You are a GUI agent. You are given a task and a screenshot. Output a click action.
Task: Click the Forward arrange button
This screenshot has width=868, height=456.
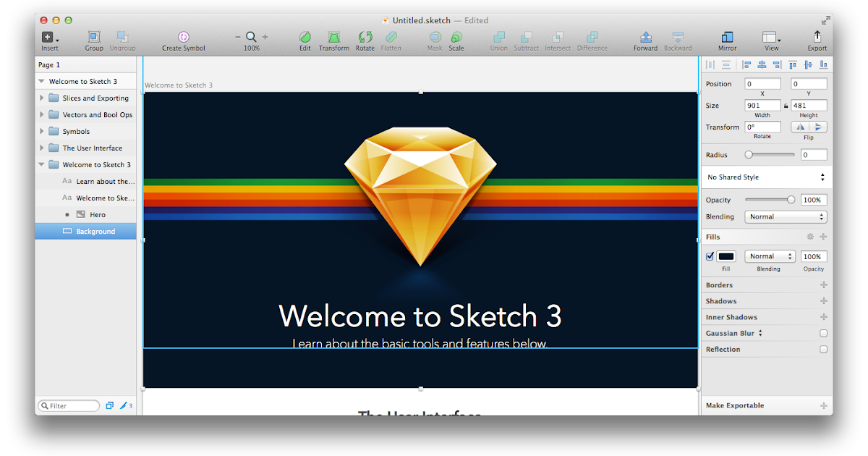[645, 36]
